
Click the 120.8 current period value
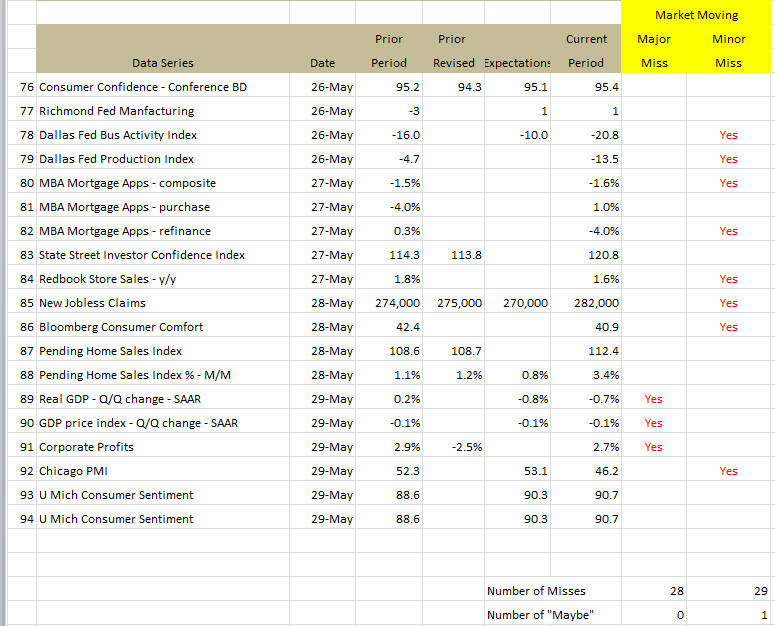coord(603,255)
